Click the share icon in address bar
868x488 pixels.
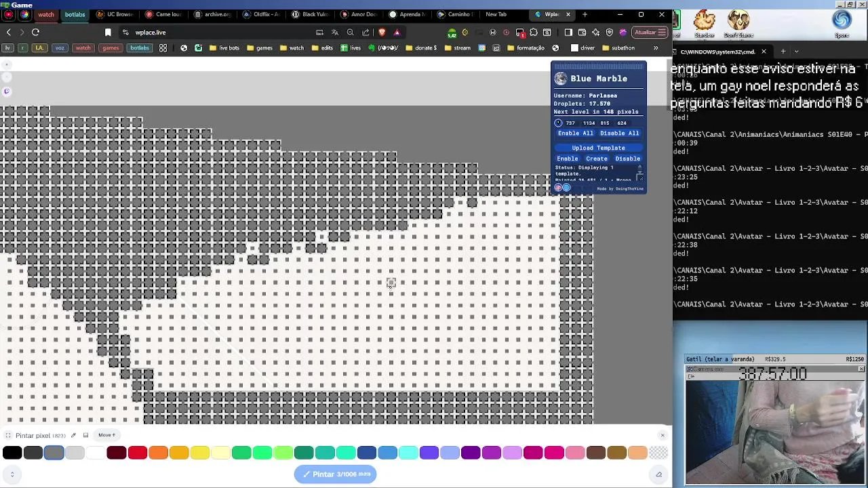pos(366,32)
